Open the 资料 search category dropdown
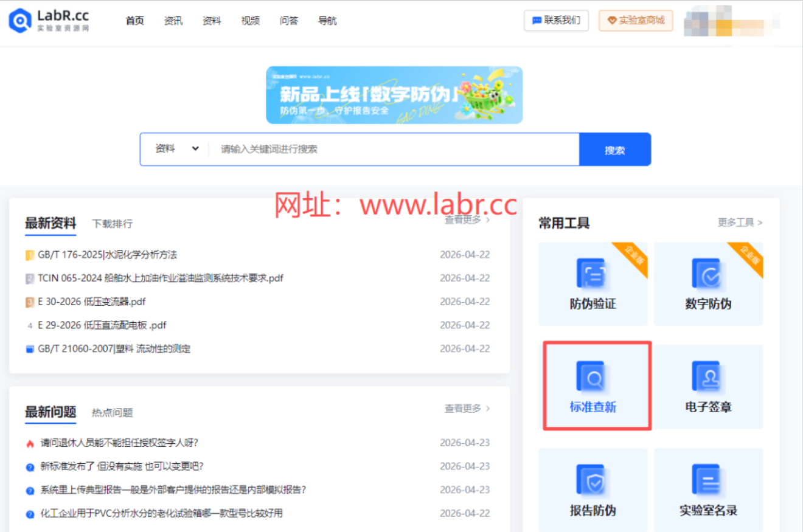This screenshot has height=532, width=803. click(176, 149)
